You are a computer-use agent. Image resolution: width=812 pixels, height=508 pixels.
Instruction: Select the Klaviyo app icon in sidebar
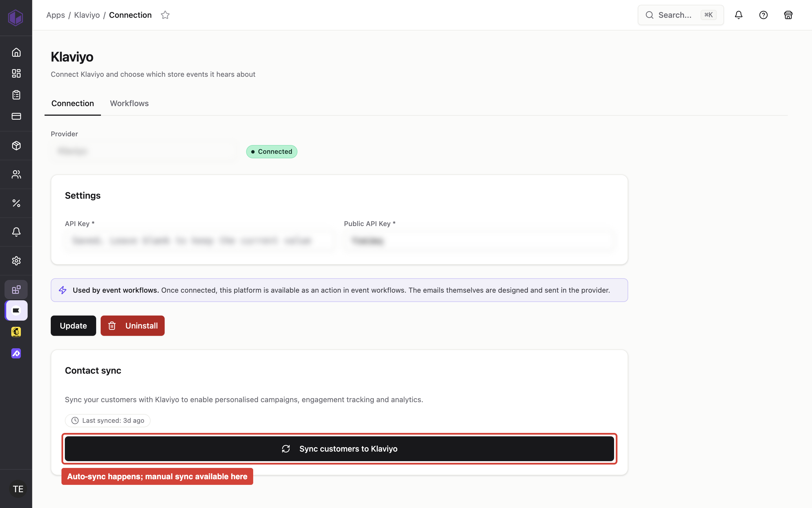coord(16,310)
